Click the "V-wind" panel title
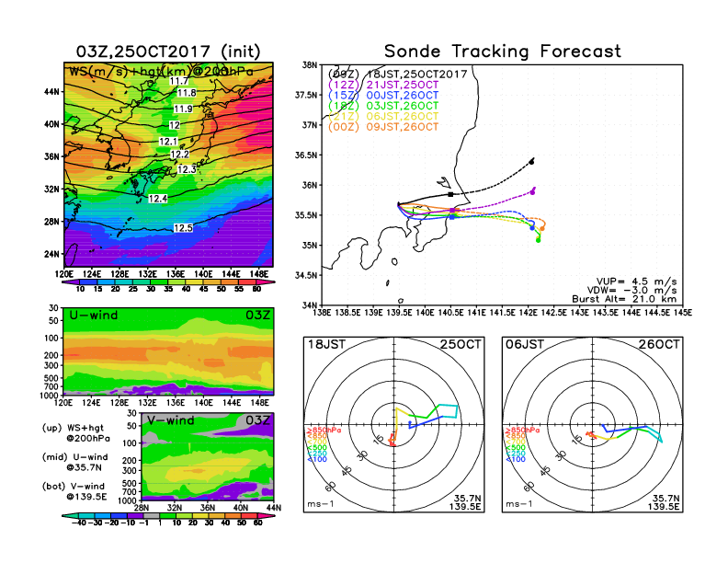728x563 pixels. pos(171,420)
